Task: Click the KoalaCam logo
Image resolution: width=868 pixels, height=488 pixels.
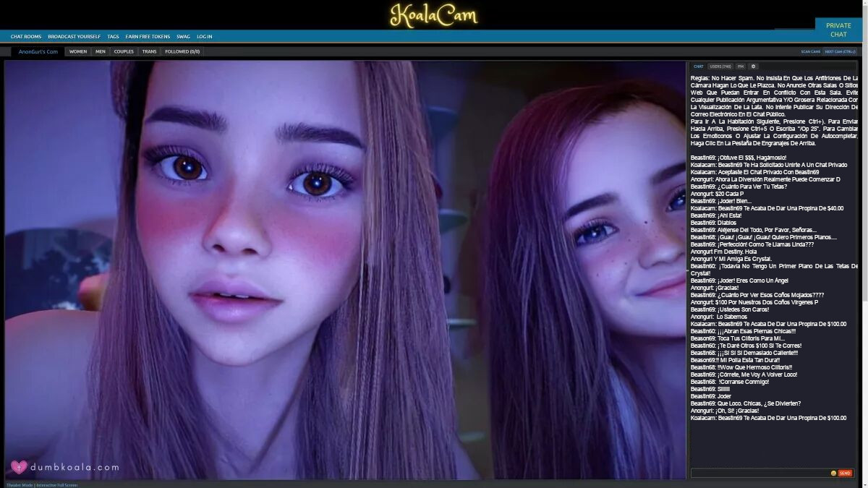Action: click(x=434, y=14)
